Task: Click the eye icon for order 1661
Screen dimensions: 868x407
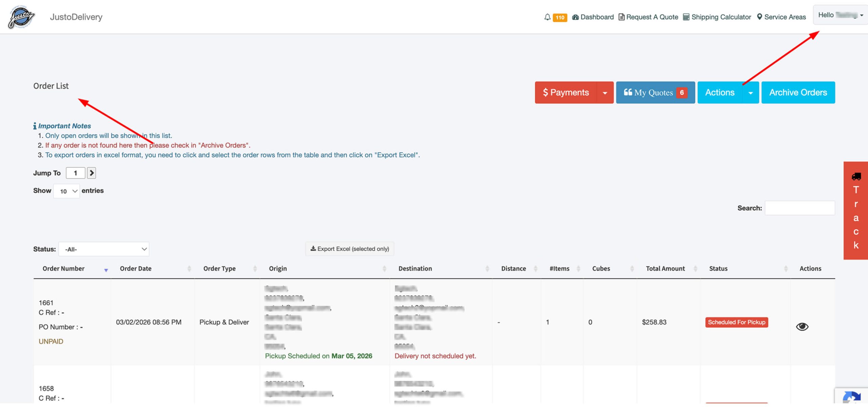Action: coord(802,326)
